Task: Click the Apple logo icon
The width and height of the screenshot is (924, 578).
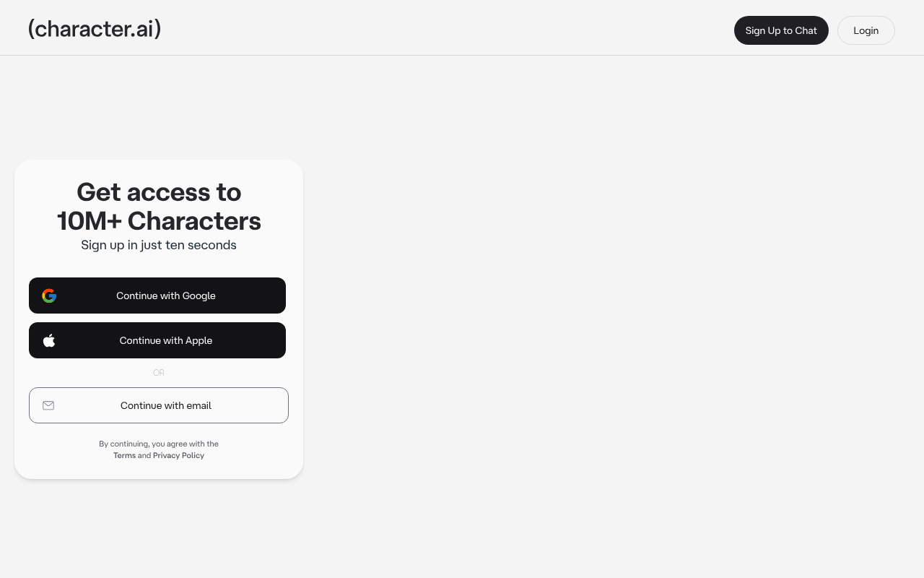Action: point(49,340)
